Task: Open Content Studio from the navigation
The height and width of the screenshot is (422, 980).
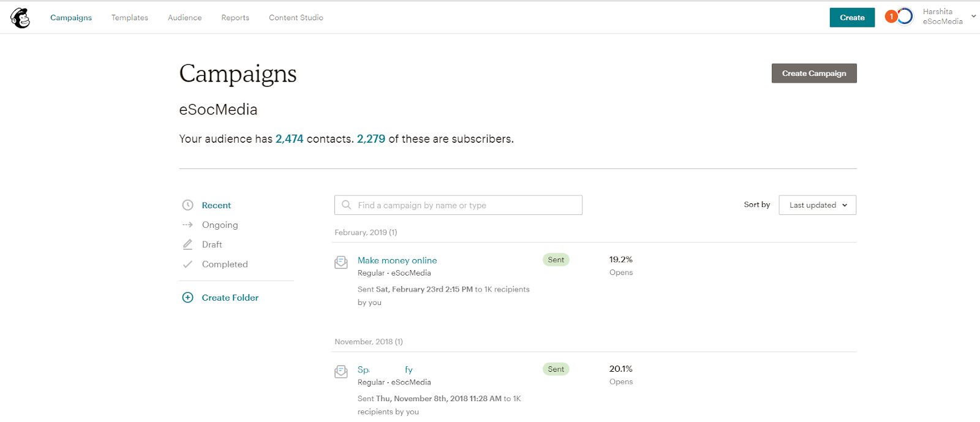Action: pos(296,18)
